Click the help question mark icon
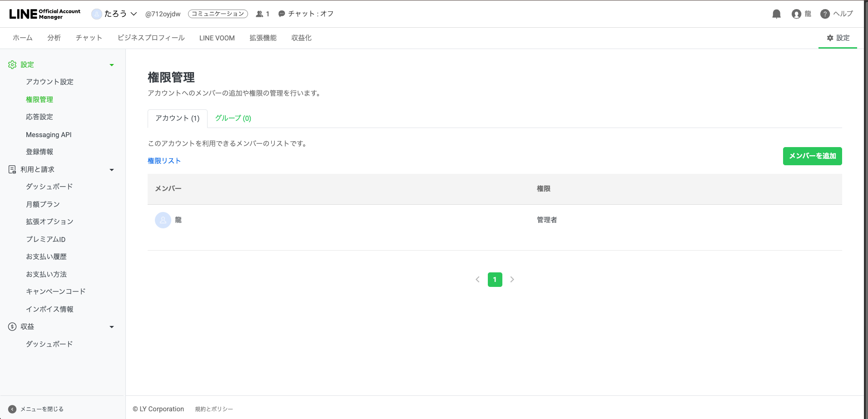The width and height of the screenshot is (868, 419). 825,14
